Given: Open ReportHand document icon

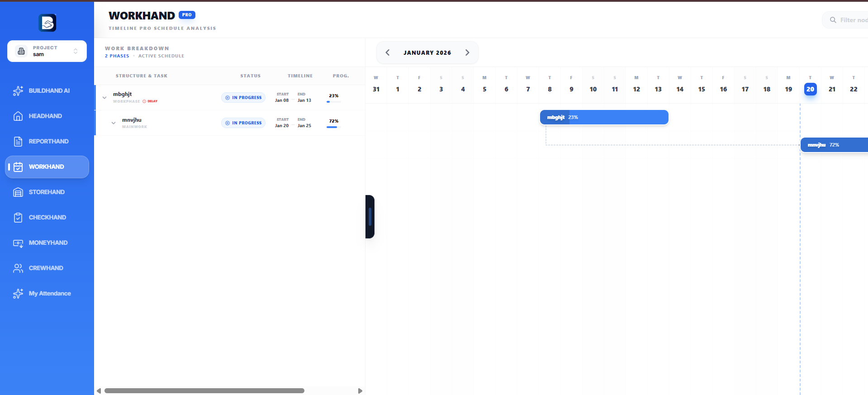Looking at the screenshot, I should pyautogui.click(x=18, y=141).
